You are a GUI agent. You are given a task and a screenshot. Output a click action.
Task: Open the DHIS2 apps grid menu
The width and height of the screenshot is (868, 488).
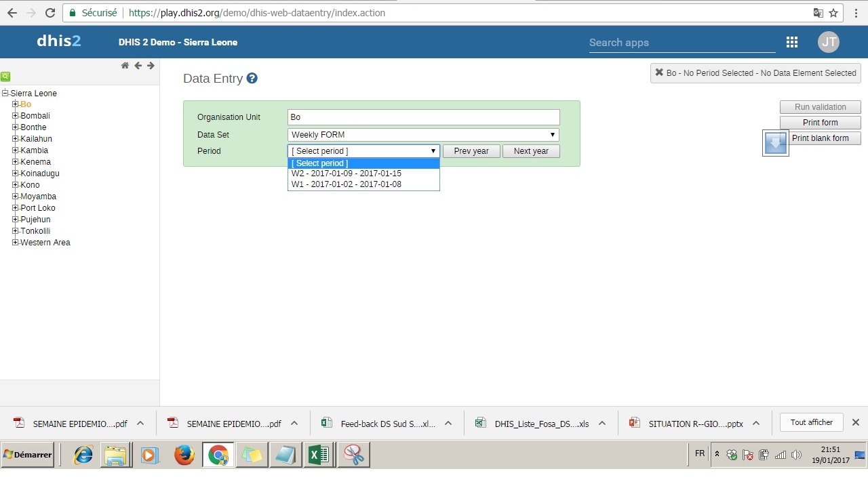[791, 42]
